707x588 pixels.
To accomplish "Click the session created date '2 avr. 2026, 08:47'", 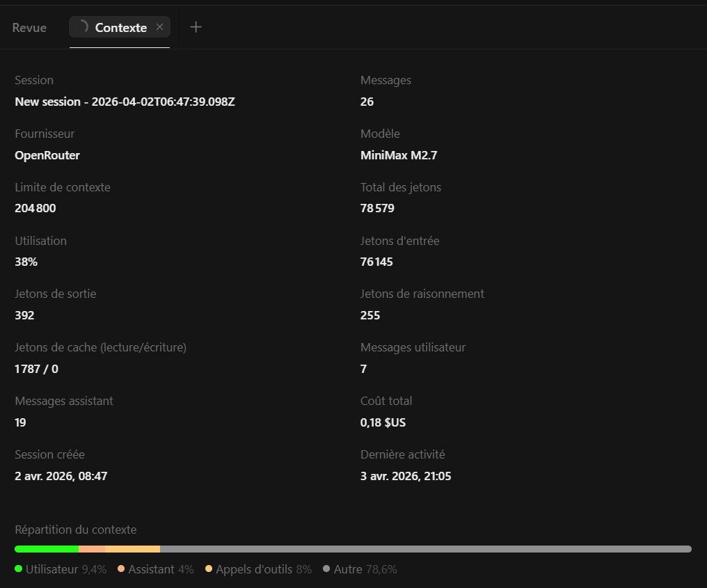I will pos(61,476).
